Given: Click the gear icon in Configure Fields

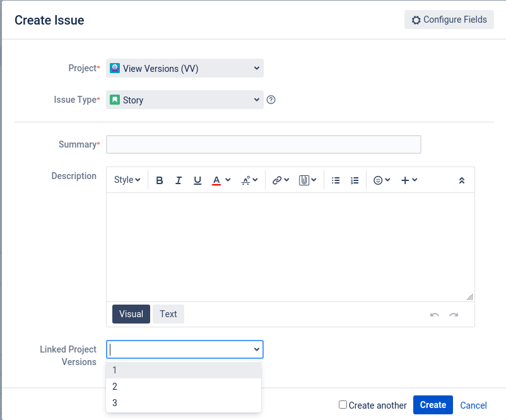Looking at the screenshot, I should point(416,20).
